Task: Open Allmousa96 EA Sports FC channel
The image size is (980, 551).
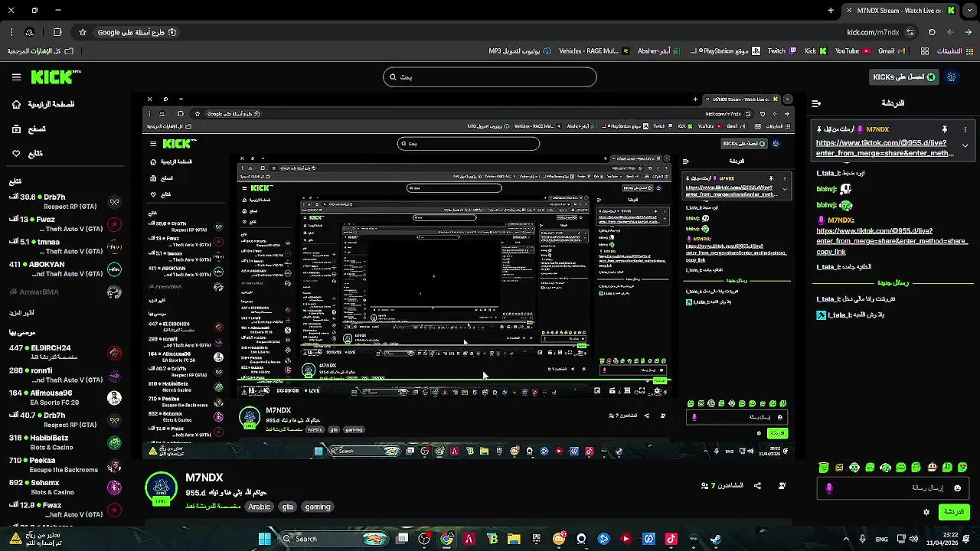Action: [x=65, y=397]
